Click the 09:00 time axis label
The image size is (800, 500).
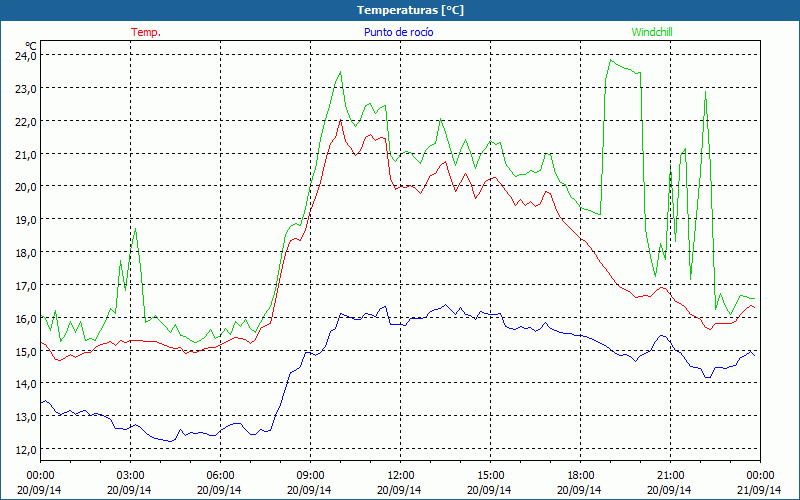point(310,476)
